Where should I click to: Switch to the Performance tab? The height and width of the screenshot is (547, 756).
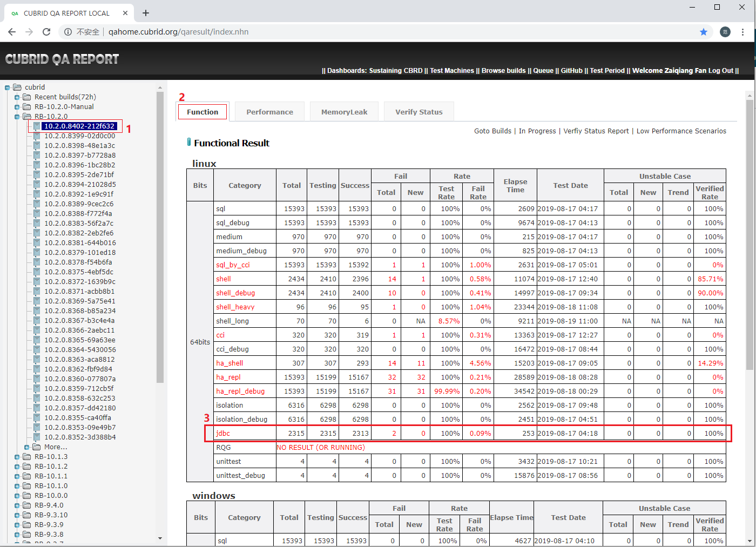click(269, 112)
